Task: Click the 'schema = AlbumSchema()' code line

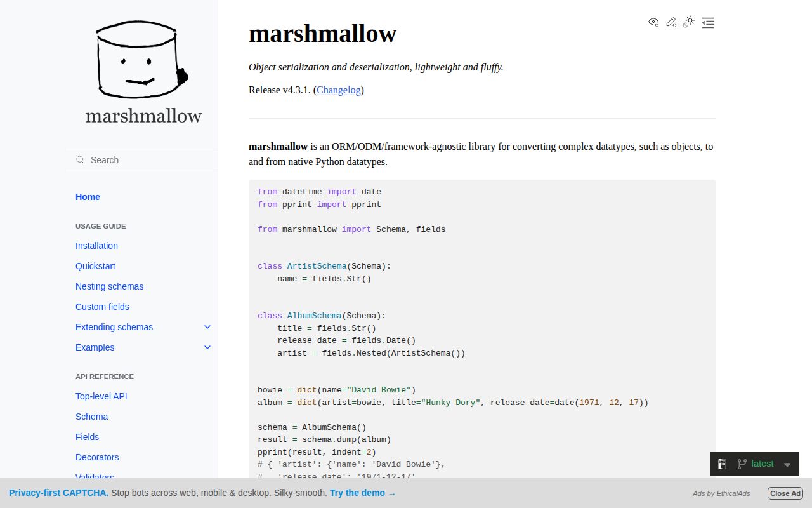Action: click(312, 427)
